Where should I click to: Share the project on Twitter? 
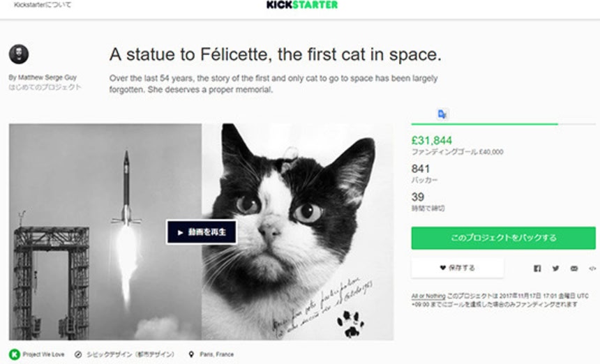[555, 268]
